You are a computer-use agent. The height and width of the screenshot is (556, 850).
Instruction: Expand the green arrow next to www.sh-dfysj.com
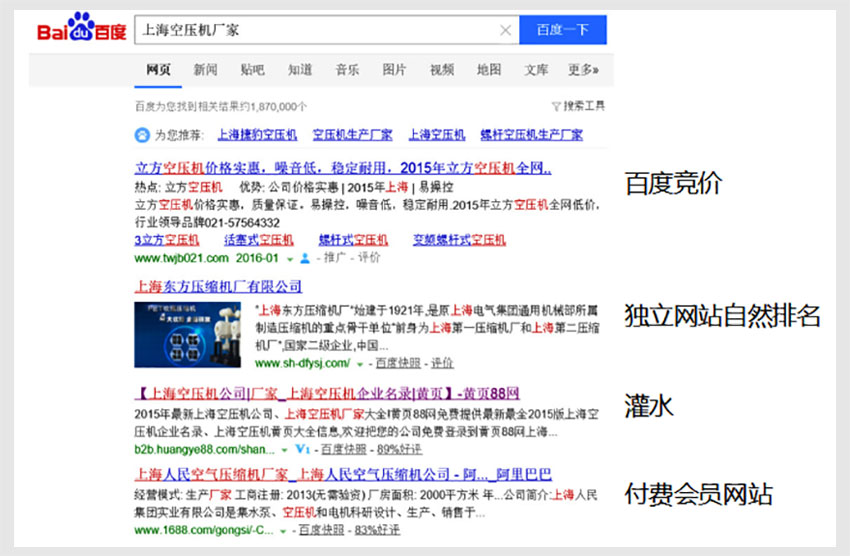coord(359,363)
